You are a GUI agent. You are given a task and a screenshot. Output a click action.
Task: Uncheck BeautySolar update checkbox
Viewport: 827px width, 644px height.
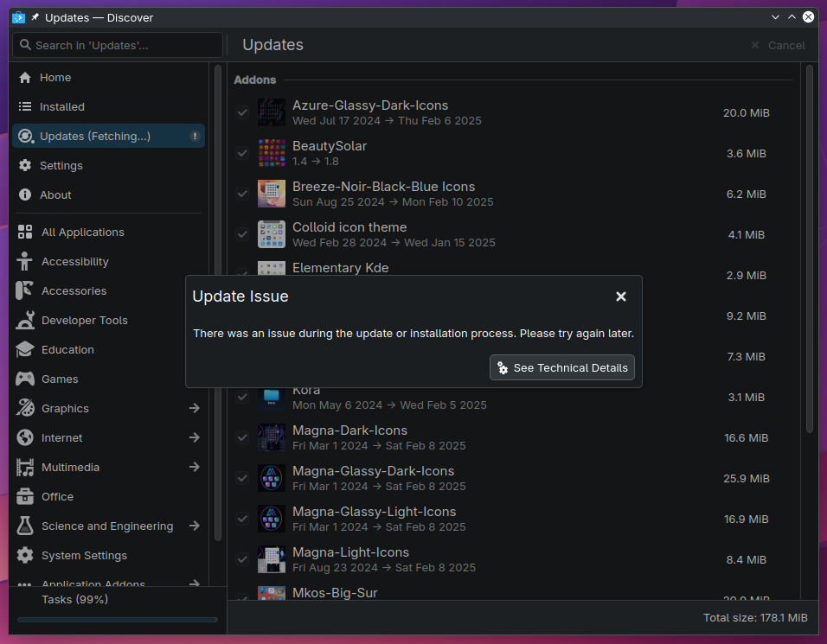click(242, 153)
